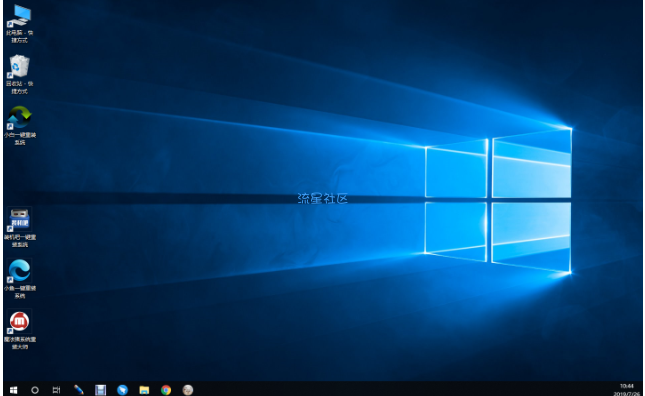Open the Windows Start menu
This screenshot has width=645, height=396.
coord(13,390)
